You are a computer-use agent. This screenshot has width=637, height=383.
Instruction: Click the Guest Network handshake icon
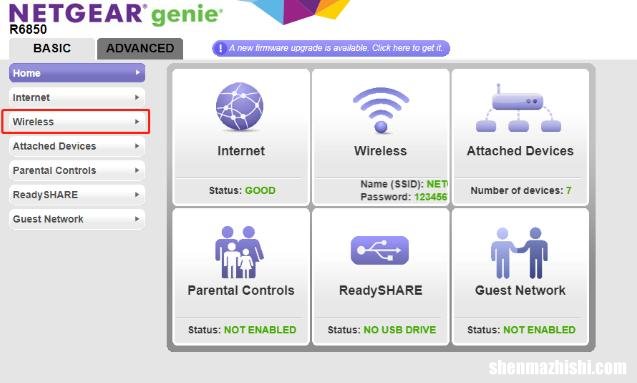click(x=520, y=253)
